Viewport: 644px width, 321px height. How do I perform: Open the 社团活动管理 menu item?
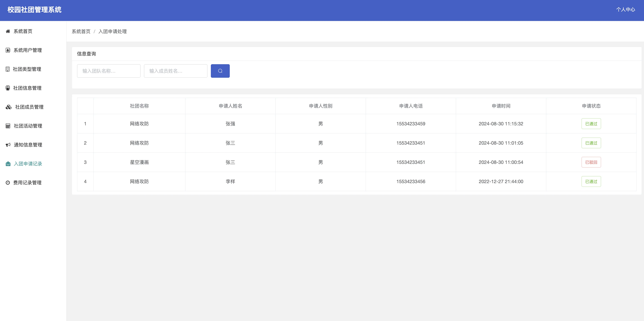(28, 126)
